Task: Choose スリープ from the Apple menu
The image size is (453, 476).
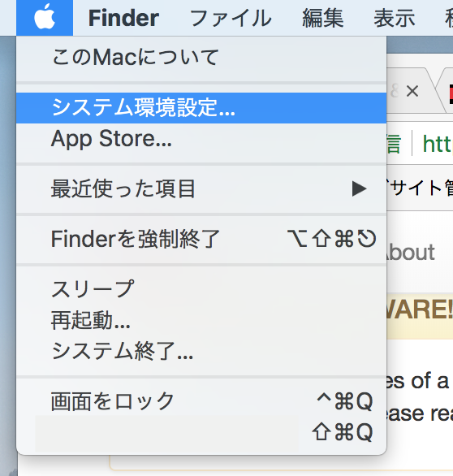Action: pos(201,288)
